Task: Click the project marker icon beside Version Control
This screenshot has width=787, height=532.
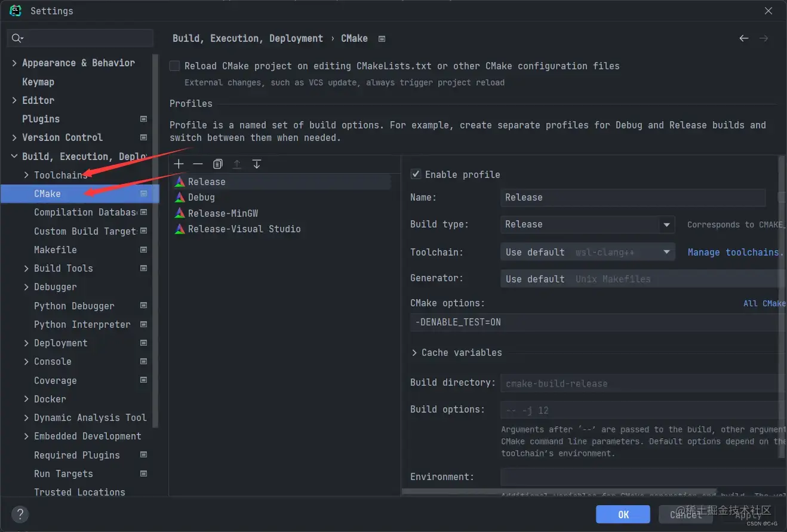Action: pyautogui.click(x=143, y=137)
